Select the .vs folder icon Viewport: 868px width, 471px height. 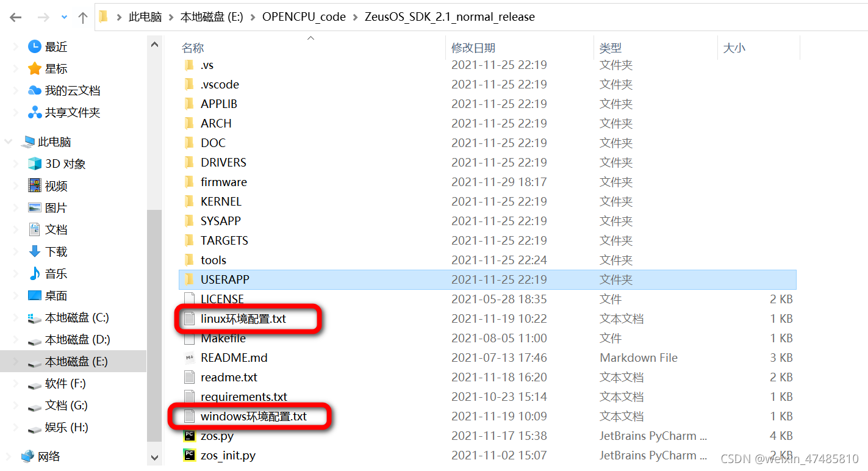[x=189, y=65]
